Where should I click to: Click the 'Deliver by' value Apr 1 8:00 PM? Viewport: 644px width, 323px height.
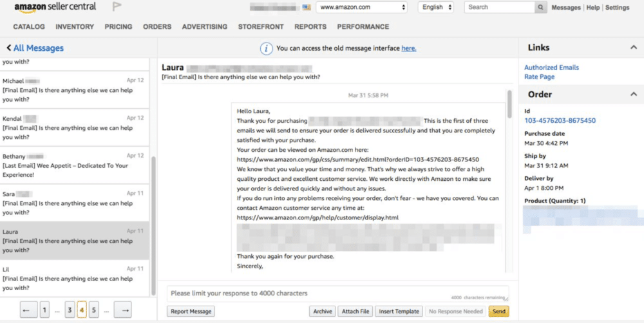(544, 188)
